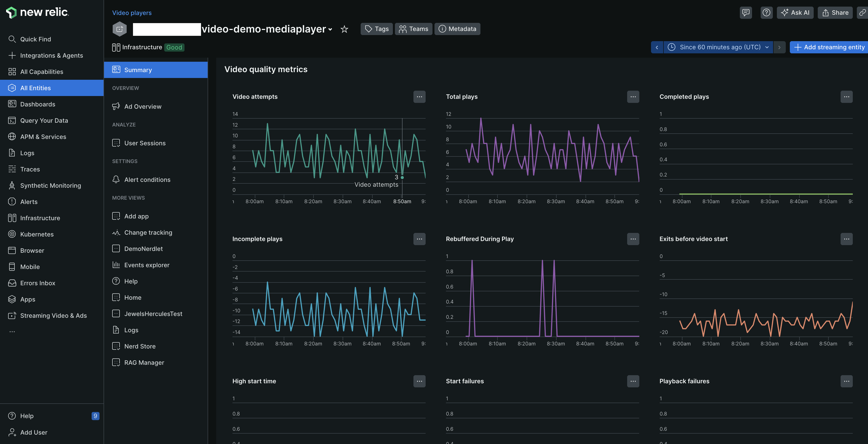Open Video attempts chart options menu
Image resolution: width=868 pixels, height=444 pixels.
pyautogui.click(x=419, y=97)
